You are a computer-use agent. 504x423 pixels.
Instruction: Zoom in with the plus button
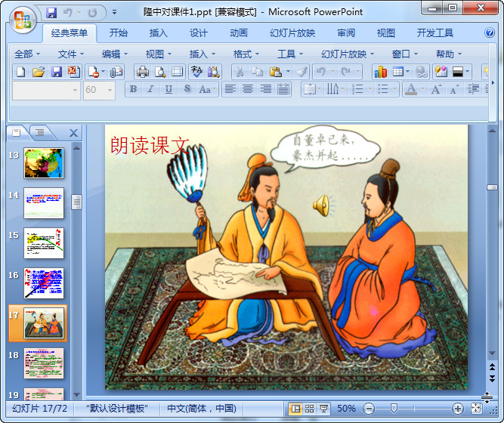pos(457,409)
